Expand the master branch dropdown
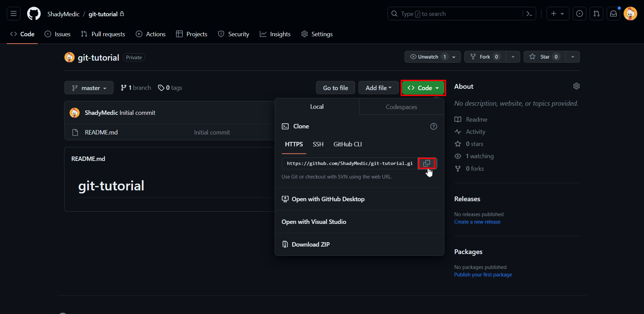644x314 pixels. click(89, 88)
